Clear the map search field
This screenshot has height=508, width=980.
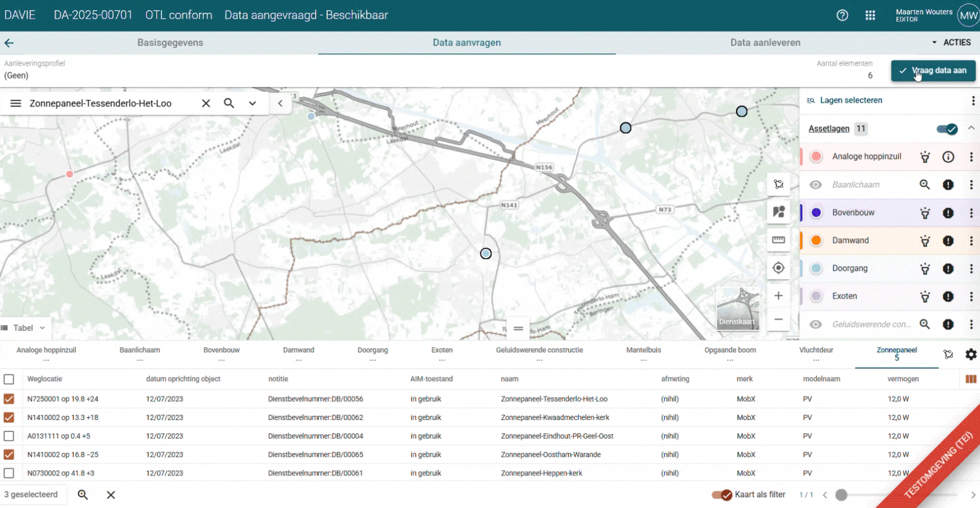point(206,103)
